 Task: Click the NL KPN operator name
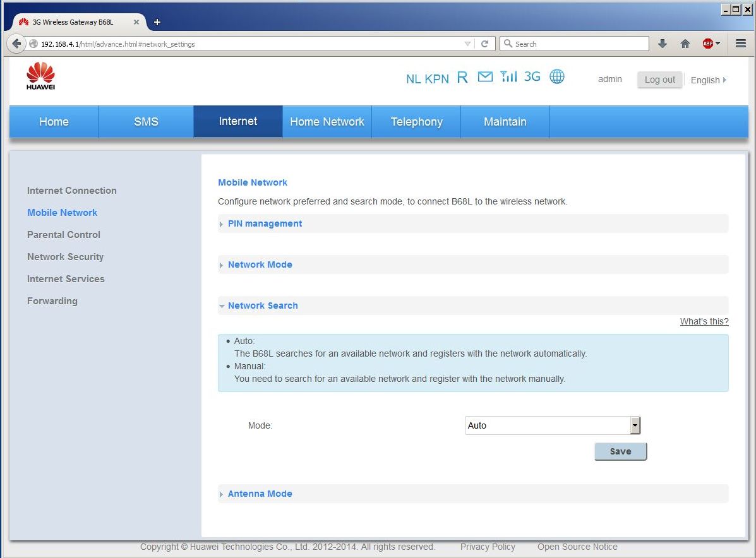pos(427,78)
